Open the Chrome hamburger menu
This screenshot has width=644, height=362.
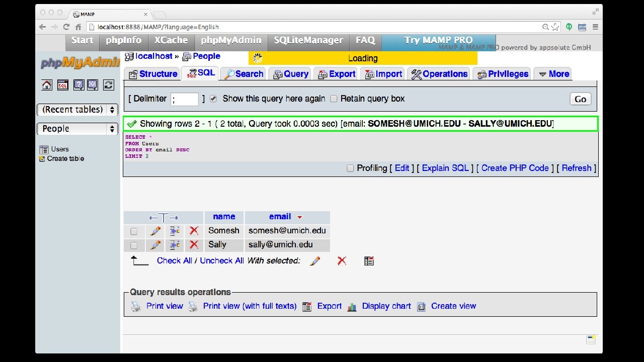point(595,27)
